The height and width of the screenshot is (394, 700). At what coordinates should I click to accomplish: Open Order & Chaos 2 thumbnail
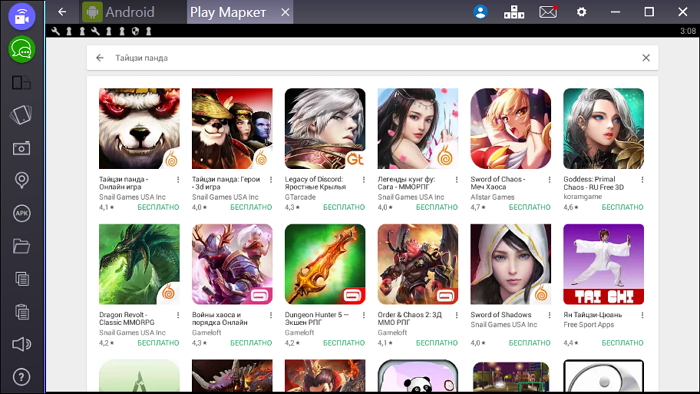pyautogui.click(x=418, y=264)
